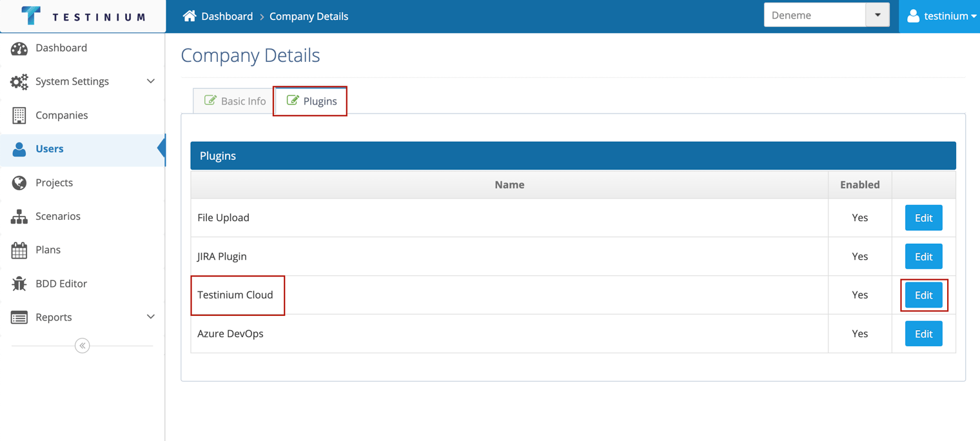Viewport: 980px width, 441px height.
Task: Click Yes in the File Upload row
Action: coord(859,217)
